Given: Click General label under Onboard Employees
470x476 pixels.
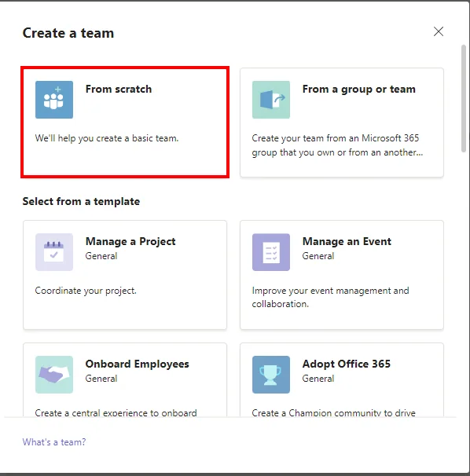Looking at the screenshot, I should click(101, 379).
